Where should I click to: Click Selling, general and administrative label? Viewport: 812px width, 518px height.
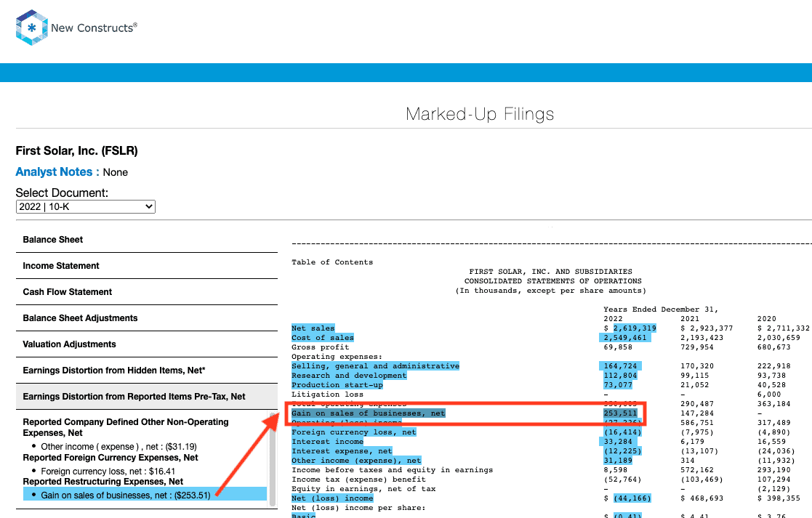point(375,366)
